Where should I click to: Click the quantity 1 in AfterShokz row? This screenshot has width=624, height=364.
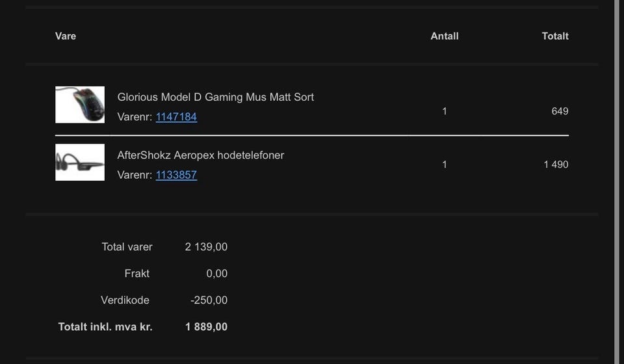pyautogui.click(x=445, y=164)
